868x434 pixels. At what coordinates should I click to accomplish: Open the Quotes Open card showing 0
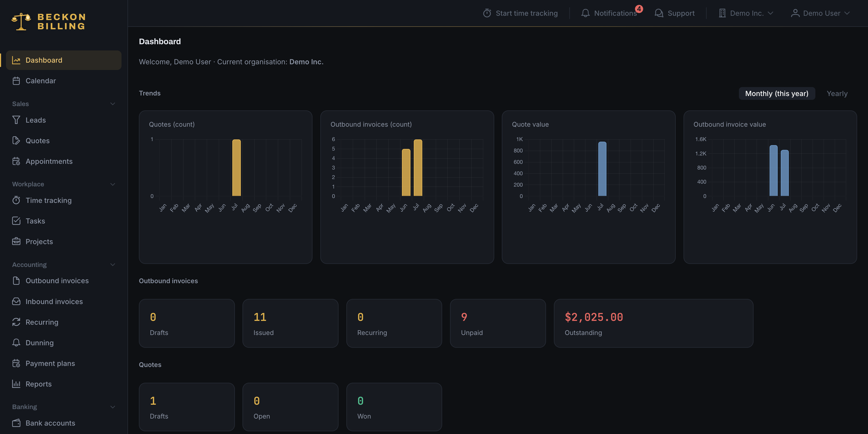point(291,407)
